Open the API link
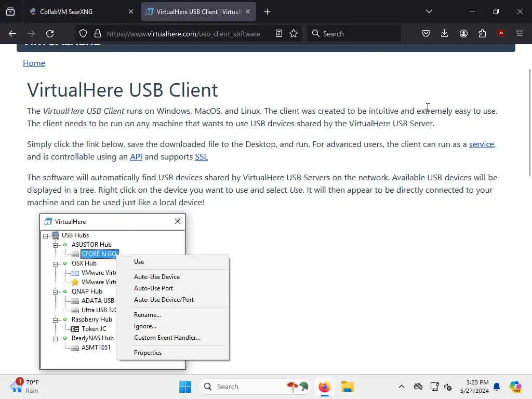 pyautogui.click(x=136, y=157)
